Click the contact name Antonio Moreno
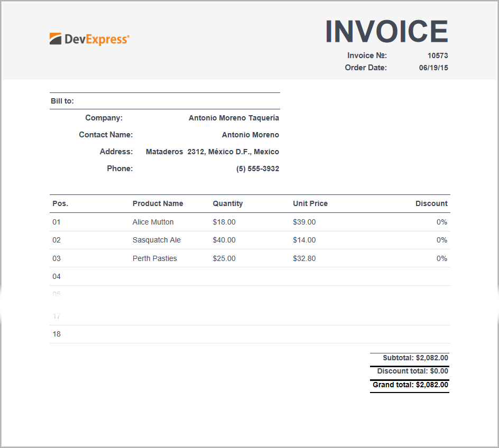The image size is (499, 448). tap(250, 135)
